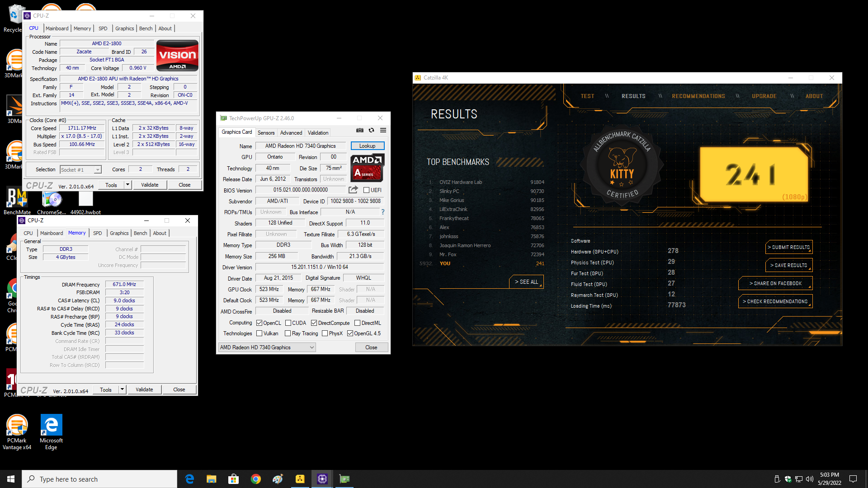Image resolution: width=868 pixels, height=488 pixels.
Task: Toggle the OpenCL checkbox
Action: click(259, 323)
